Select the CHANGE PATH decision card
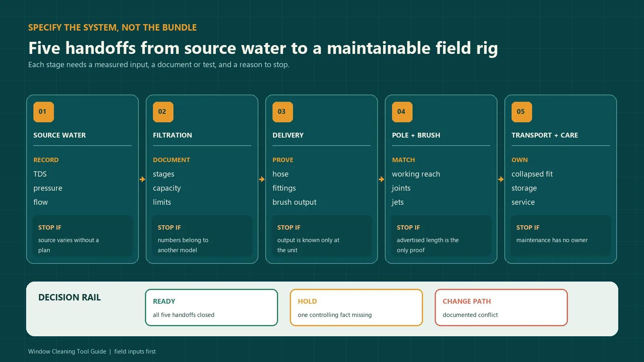The image size is (644, 362). (501, 307)
